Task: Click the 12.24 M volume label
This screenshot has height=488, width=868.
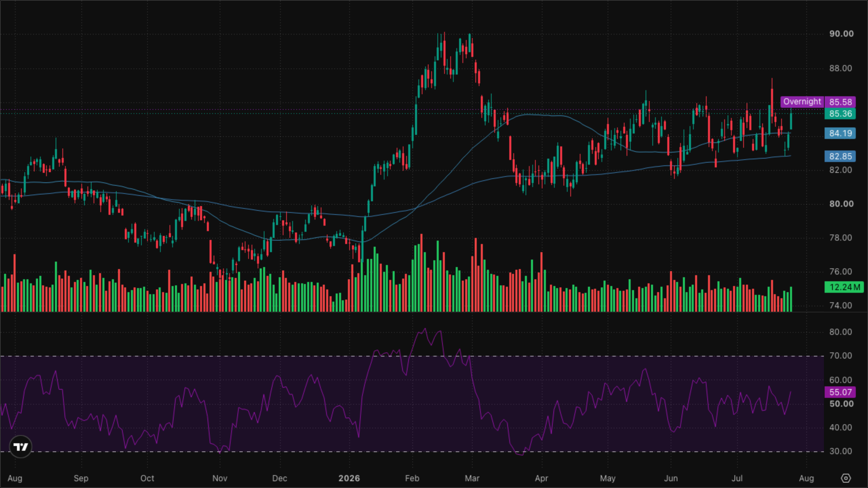Action: click(844, 287)
